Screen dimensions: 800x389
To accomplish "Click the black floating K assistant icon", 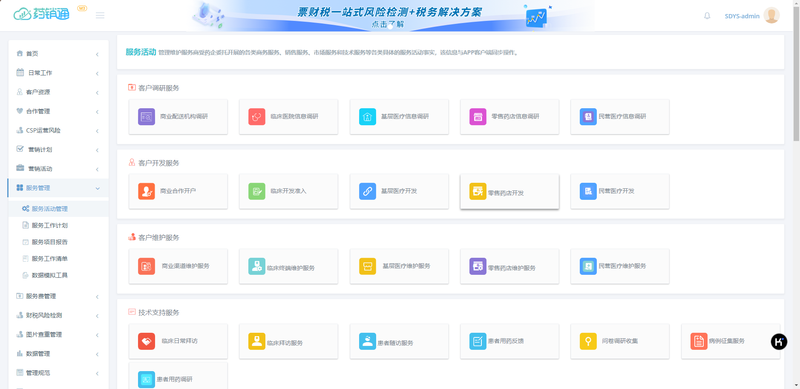I will [x=779, y=342].
